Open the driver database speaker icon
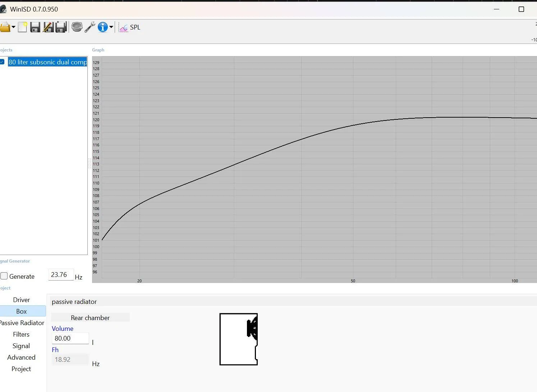The width and height of the screenshot is (537, 392). click(77, 27)
